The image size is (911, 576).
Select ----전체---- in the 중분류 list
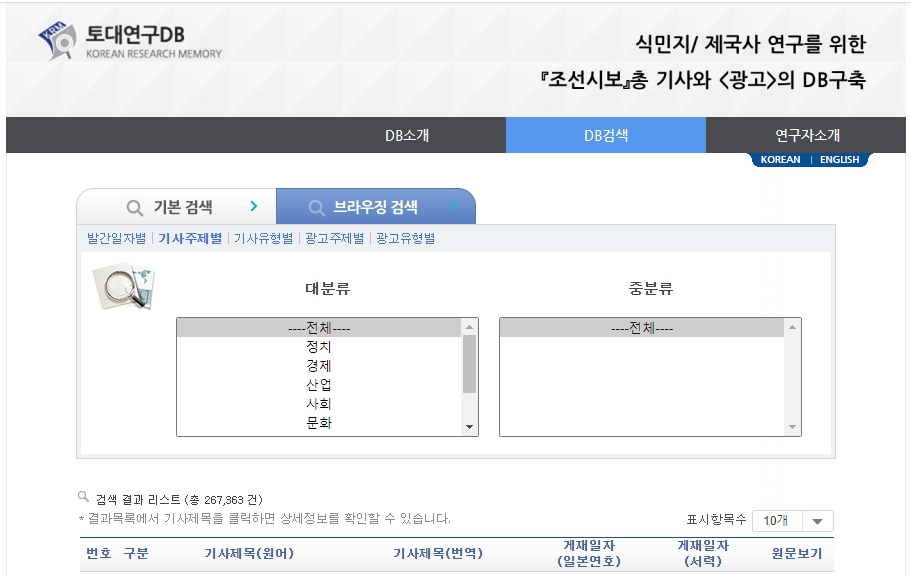641,328
